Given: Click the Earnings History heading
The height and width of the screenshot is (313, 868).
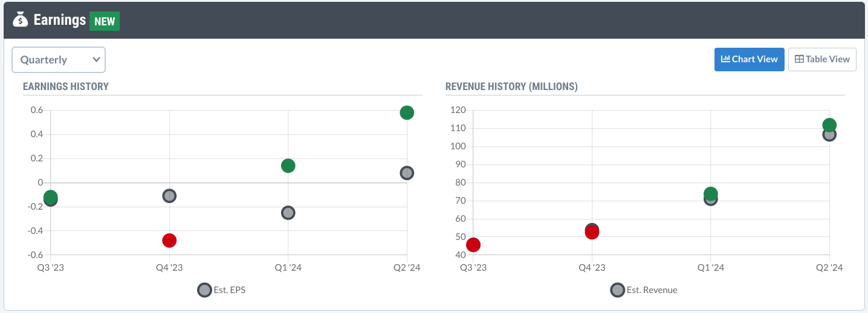Looking at the screenshot, I should point(66,86).
